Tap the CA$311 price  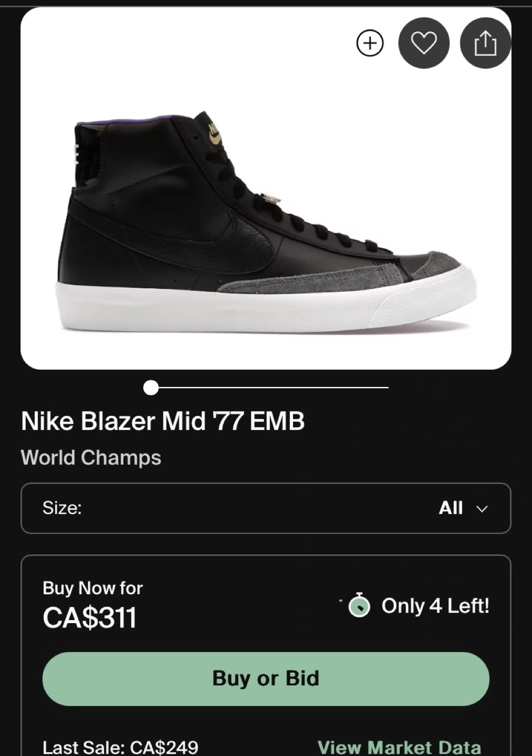tap(90, 617)
